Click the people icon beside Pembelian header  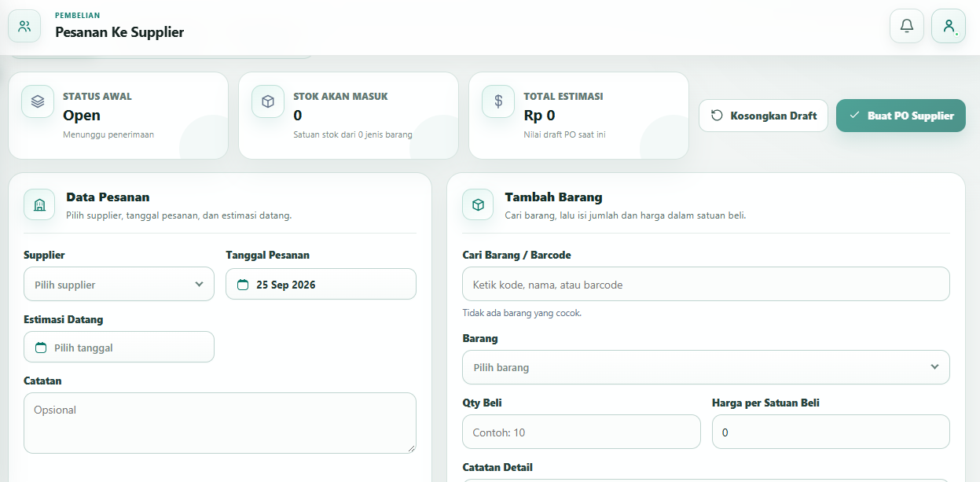pos(24,26)
